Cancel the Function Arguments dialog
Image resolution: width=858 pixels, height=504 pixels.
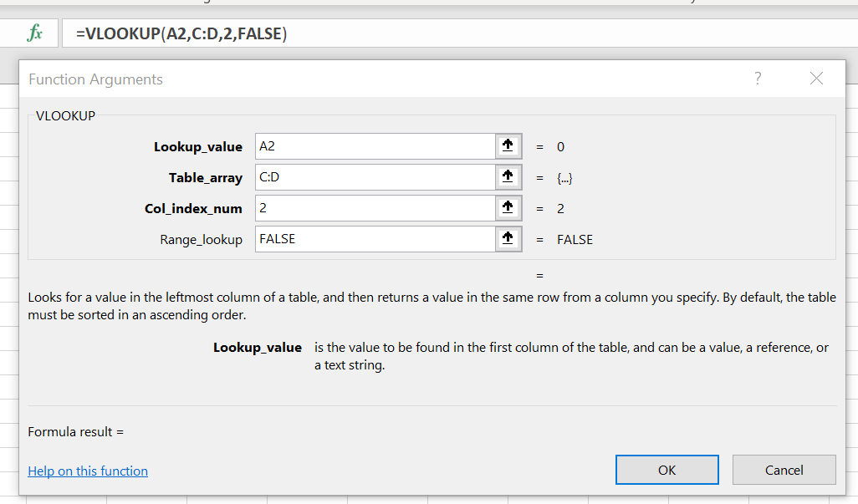pyautogui.click(x=784, y=470)
